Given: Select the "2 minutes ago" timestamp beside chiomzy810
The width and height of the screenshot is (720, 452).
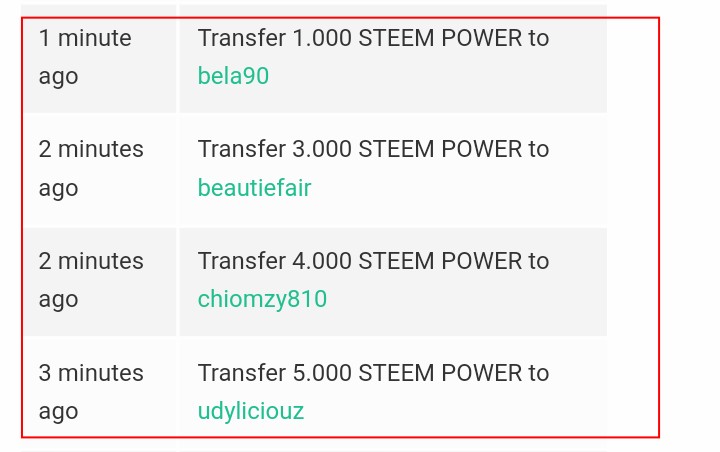Looking at the screenshot, I should (91, 280).
